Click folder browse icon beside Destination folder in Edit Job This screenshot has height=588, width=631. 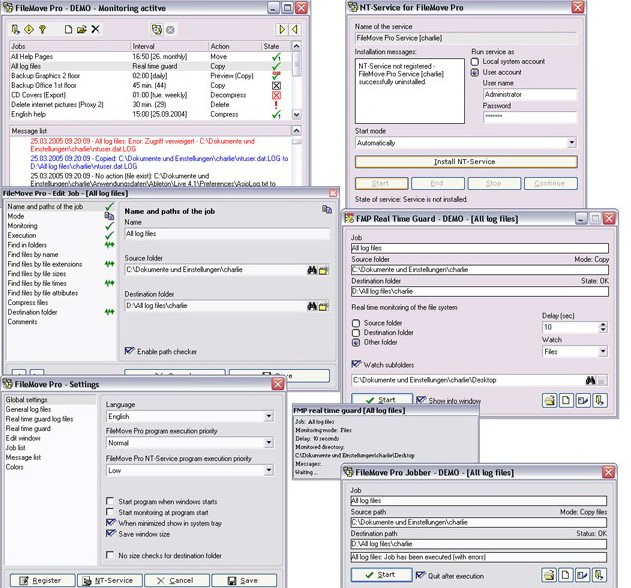point(324,307)
